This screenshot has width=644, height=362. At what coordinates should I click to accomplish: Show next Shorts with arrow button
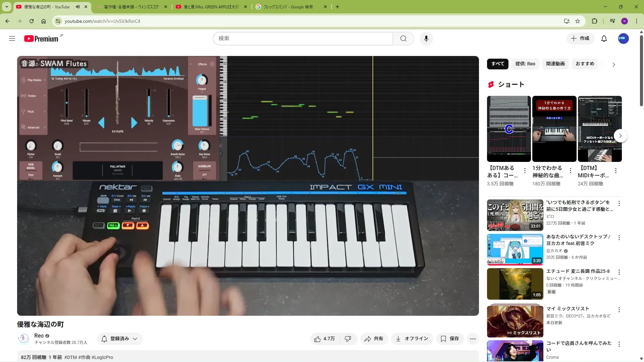[620, 136]
